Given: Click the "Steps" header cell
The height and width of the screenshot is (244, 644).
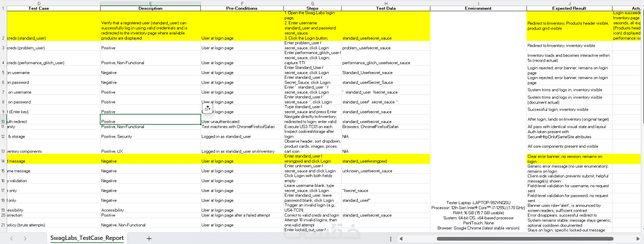Looking at the screenshot, I should point(313,8).
